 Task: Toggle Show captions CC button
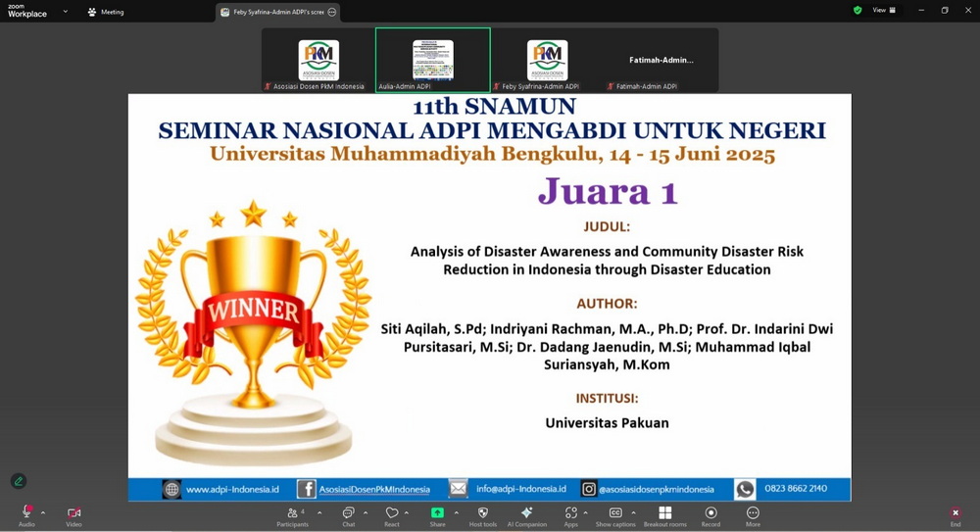[615, 515]
